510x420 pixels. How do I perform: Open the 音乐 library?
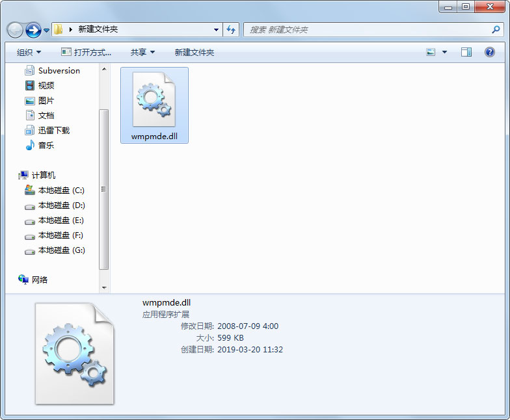pos(46,146)
